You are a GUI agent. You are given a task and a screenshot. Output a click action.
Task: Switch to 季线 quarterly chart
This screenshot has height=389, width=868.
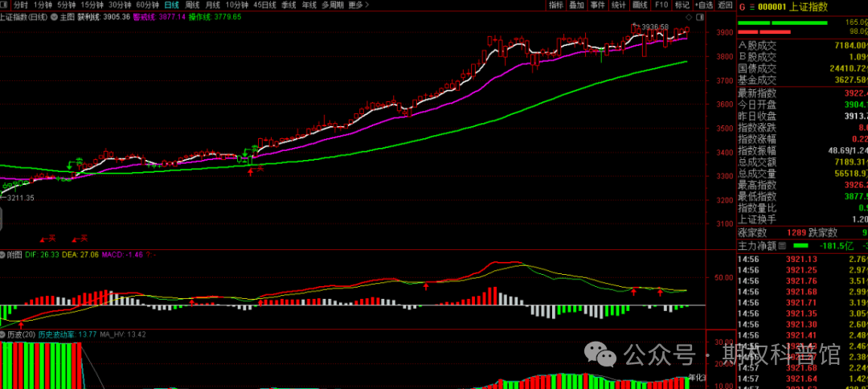pyautogui.click(x=289, y=5)
